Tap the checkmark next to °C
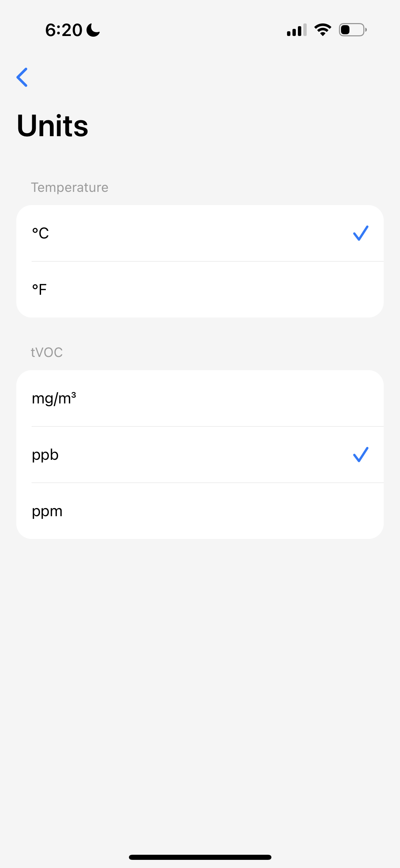 click(x=360, y=233)
